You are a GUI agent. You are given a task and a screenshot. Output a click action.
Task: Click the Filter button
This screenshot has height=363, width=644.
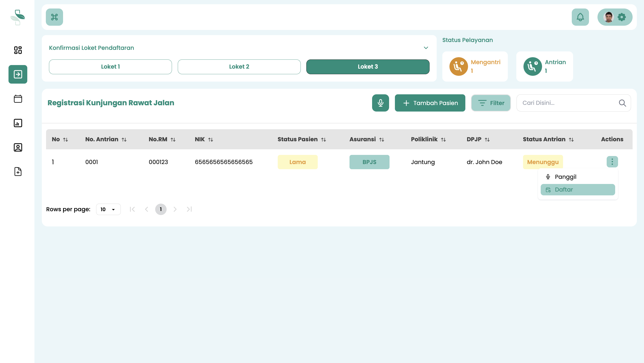(491, 103)
